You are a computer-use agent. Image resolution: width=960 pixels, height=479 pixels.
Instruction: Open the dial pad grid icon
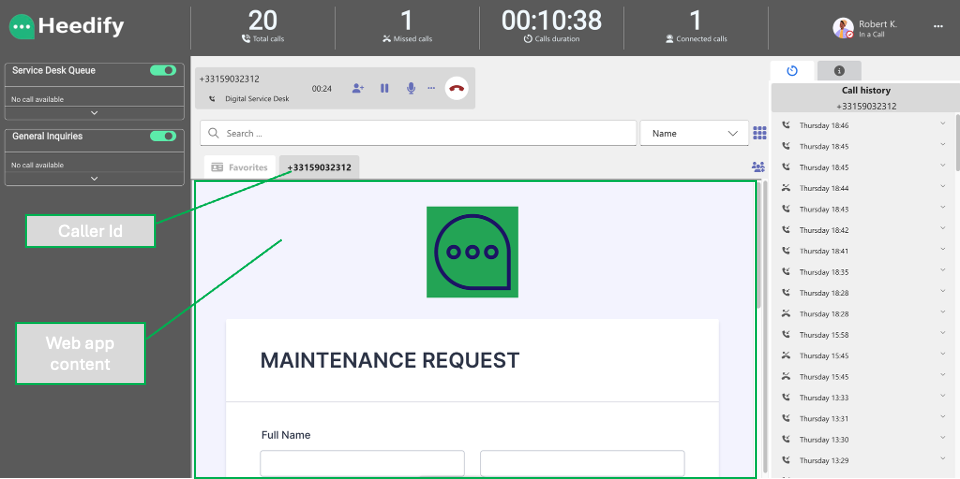click(759, 133)
